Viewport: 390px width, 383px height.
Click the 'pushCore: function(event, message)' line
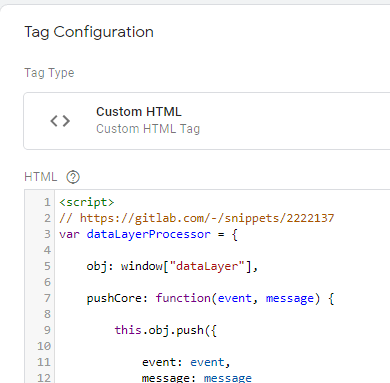pos(210,298)
